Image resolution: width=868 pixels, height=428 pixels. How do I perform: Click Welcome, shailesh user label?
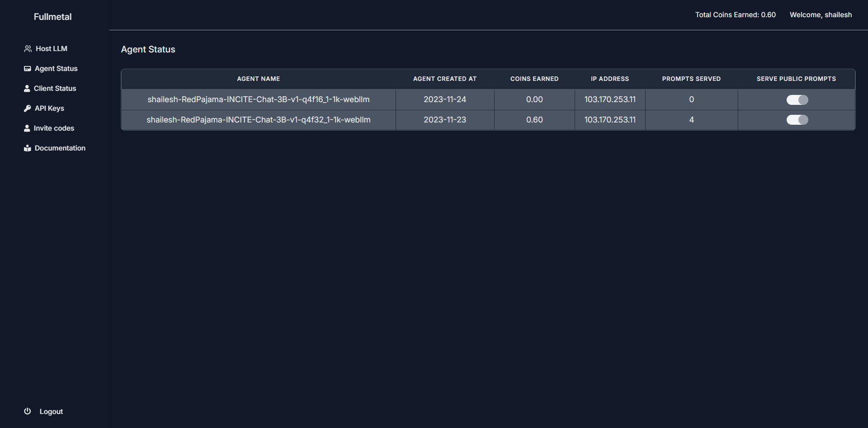point(821,15)
